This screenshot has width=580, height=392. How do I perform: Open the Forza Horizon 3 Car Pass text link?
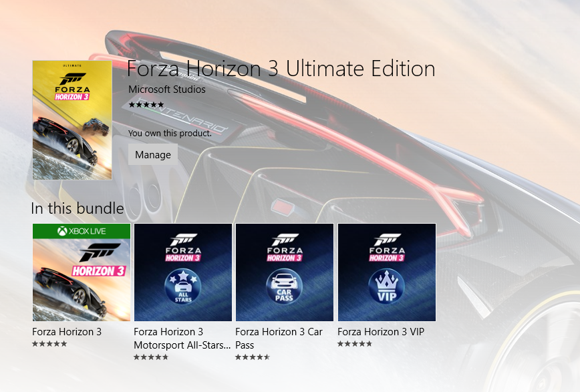point(279,339)
